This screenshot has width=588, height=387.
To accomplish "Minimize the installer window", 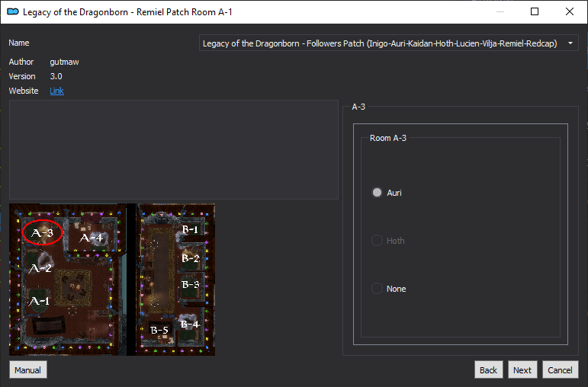I will [500, 11].
